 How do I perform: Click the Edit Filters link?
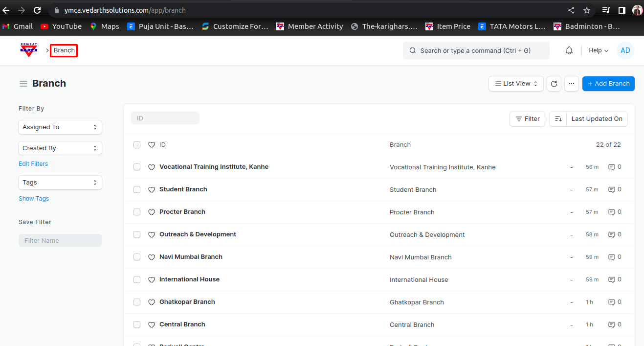[33, 164]
